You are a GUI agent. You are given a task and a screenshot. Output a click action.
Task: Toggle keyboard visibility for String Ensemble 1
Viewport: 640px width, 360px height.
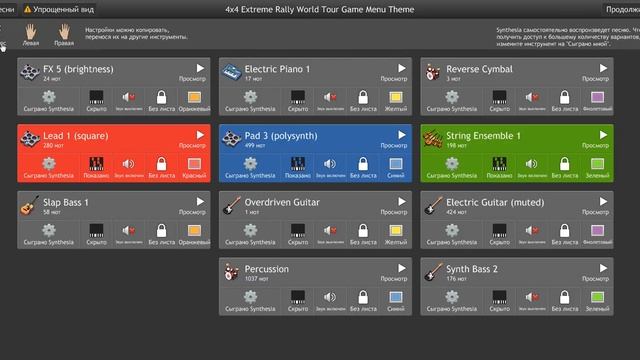(x=500, y=164)
